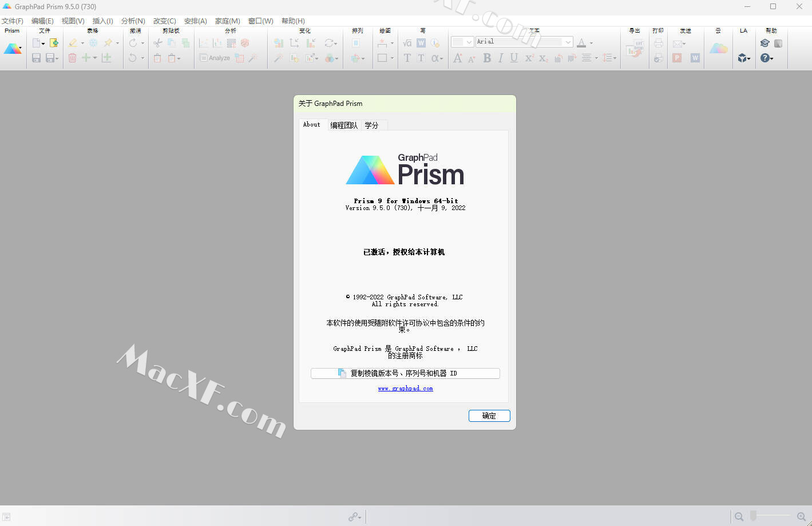Open the 分析(N) menu
Image resolution: width=812 pixels, height=526 pixels.
coord(133,21)
